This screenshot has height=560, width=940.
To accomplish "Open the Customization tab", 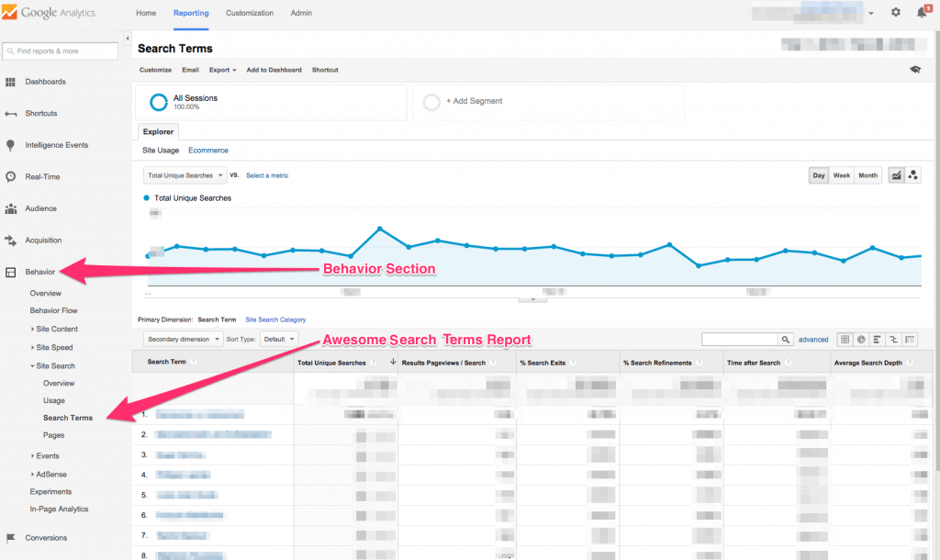I will 250,13.
